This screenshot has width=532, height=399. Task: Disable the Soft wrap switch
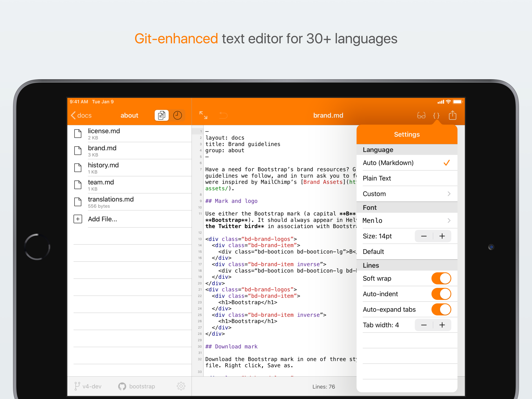[441, 278]
